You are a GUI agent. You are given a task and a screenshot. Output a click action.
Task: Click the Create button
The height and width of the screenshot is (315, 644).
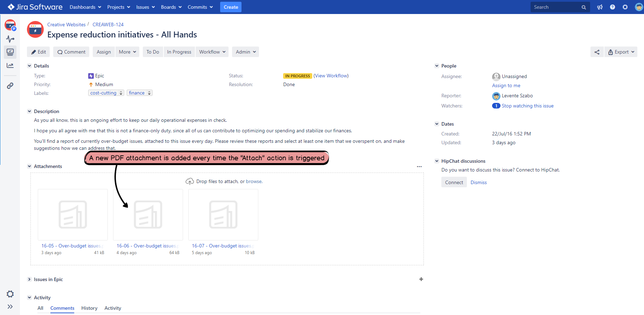231,7
